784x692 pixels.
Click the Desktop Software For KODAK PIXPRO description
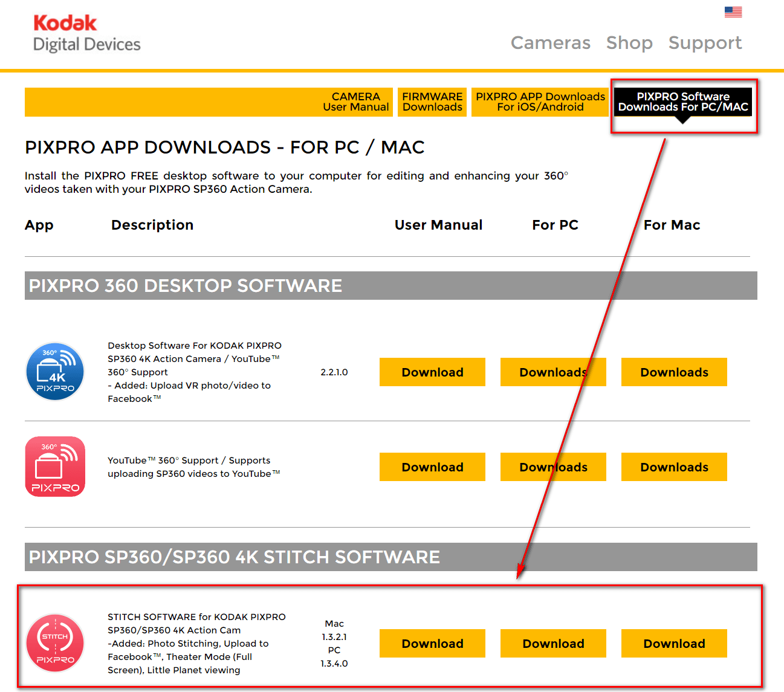(195, 372)
